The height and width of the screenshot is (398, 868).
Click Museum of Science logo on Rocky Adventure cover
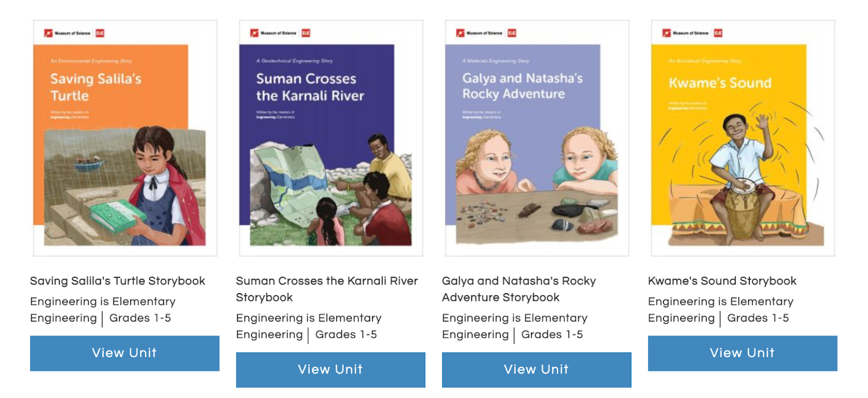[480, 33]
